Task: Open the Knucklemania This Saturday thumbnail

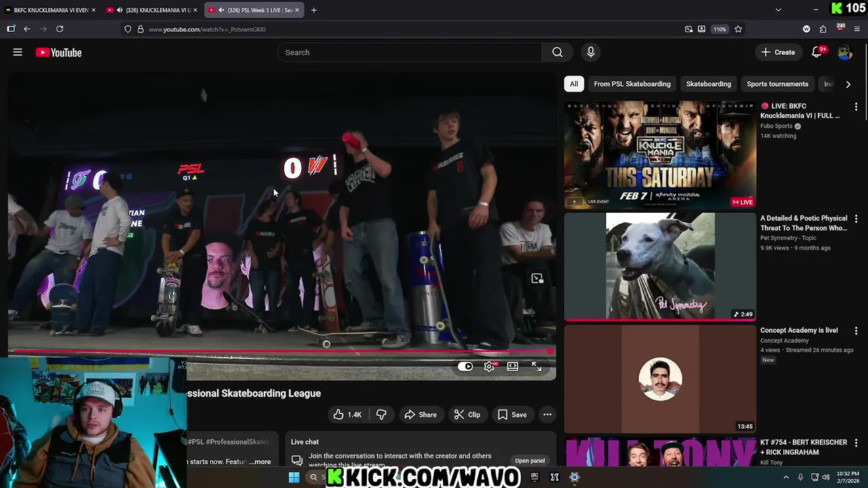Action: [x=660, y=155]
